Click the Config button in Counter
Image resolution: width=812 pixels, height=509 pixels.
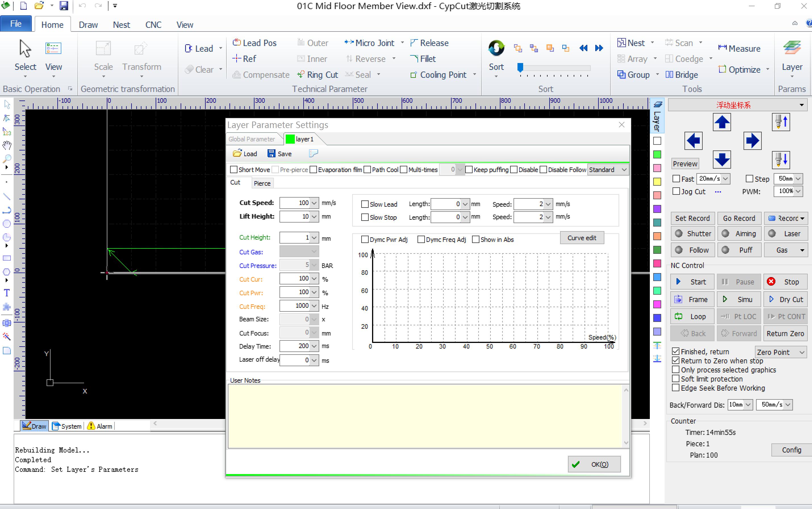[x=791, y=450]
